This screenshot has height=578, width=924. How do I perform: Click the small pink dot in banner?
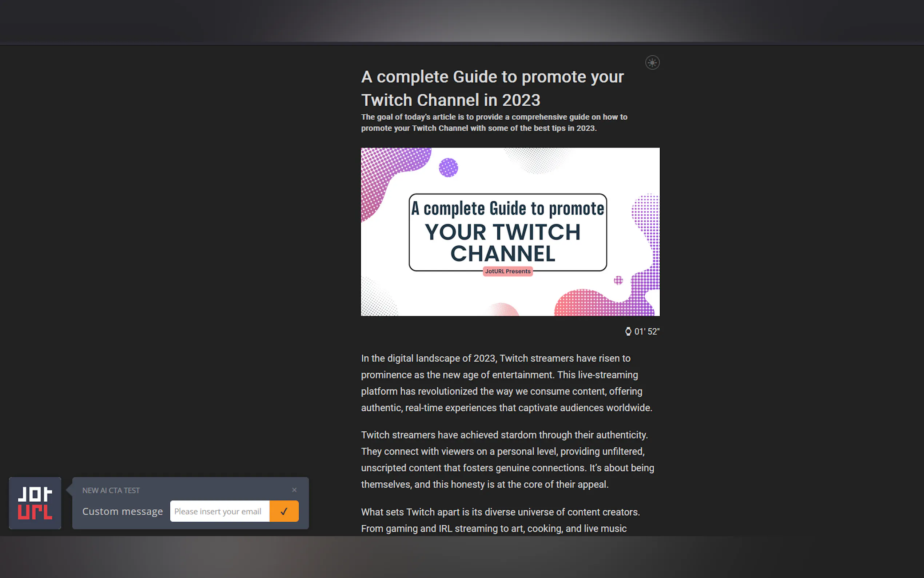[618, 281]
